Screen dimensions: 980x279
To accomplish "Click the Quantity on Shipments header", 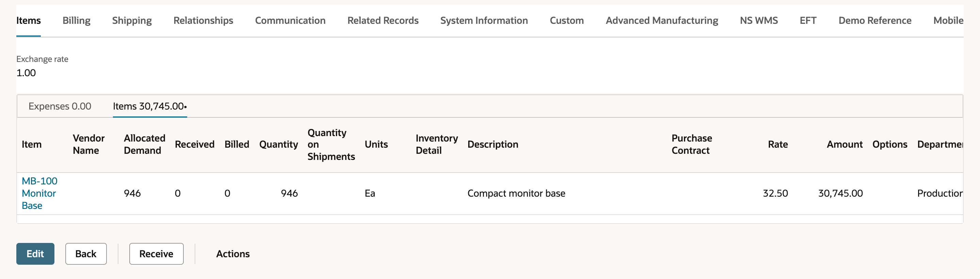I will [x=331, y=145].
